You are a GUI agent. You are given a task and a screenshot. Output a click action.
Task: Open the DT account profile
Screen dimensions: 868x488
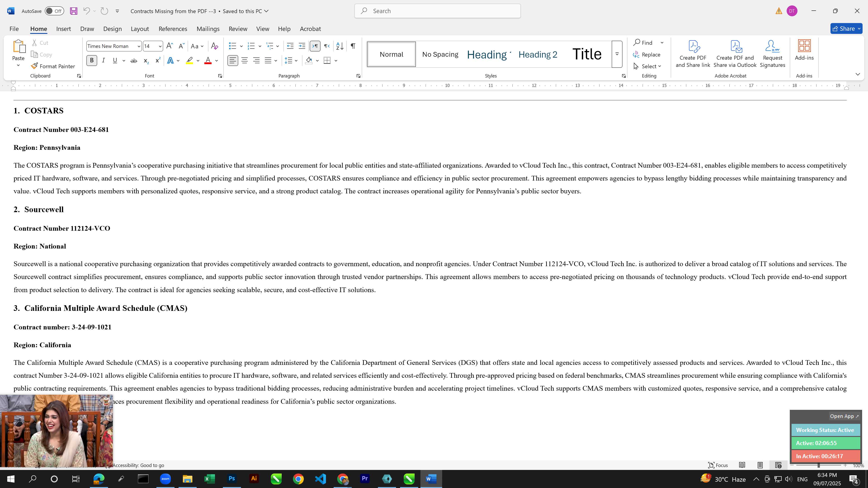tap(792, 11)
